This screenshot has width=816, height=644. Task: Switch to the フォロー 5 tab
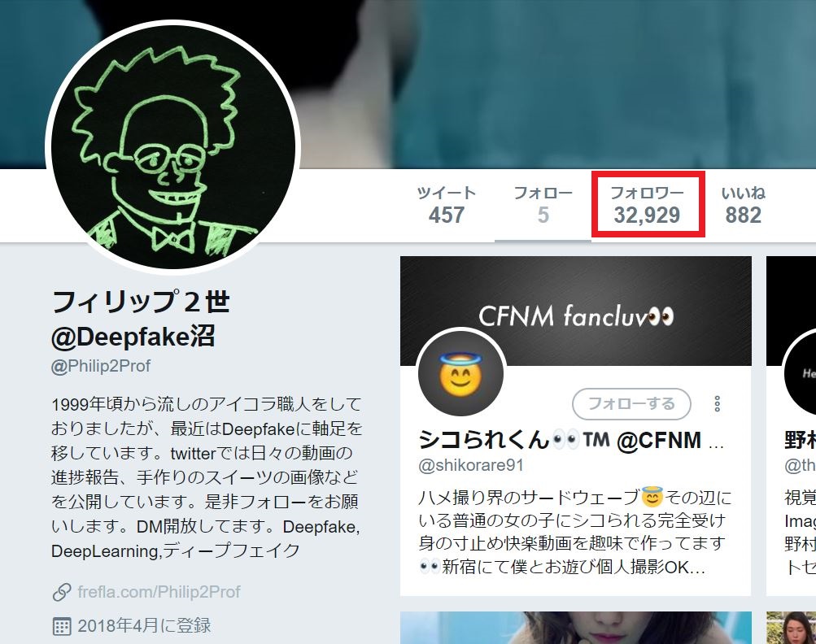(543, 206)
